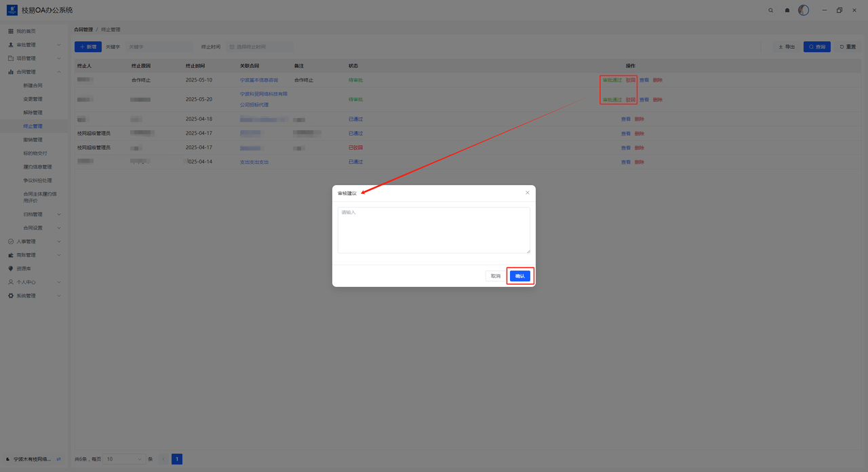The width and height of the screenshot is (868, 472).
Task: Expand the 系统管理 menu with gear icon
Action: point(34,296)
